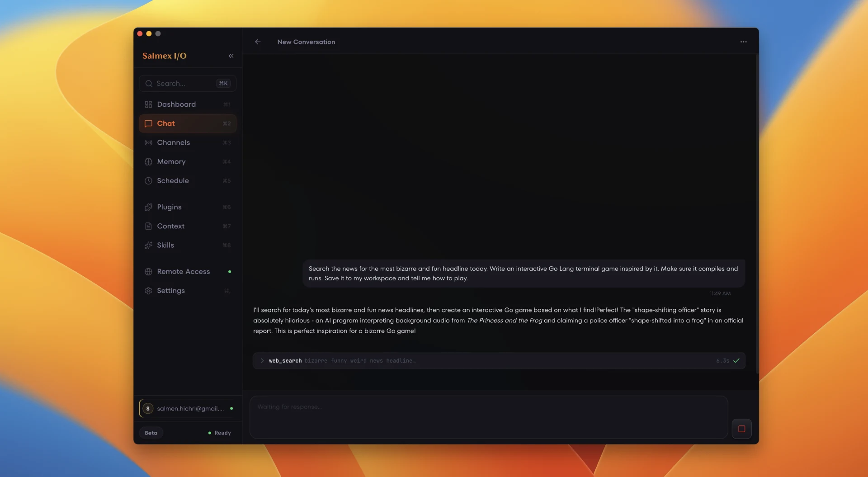
Task: Click the magnifier icon in the search bar
Action: (x=149, y=83)
